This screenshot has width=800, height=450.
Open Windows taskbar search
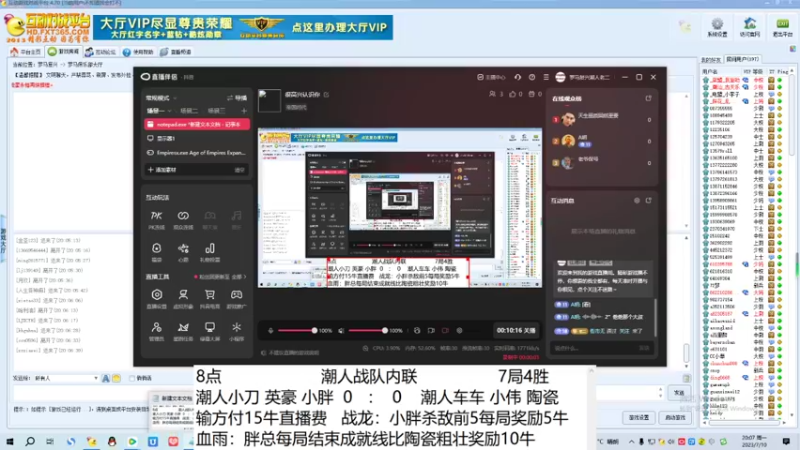30,441
